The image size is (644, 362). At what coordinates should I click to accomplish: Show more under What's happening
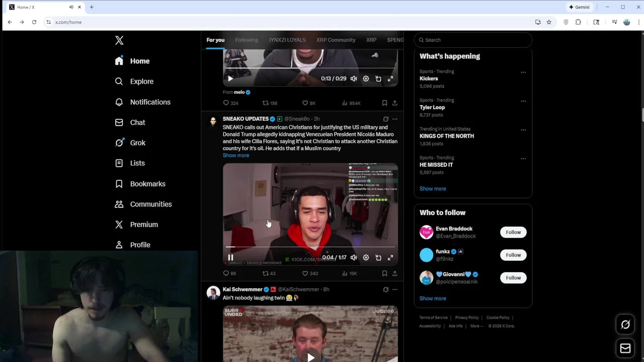coord(433,189)
